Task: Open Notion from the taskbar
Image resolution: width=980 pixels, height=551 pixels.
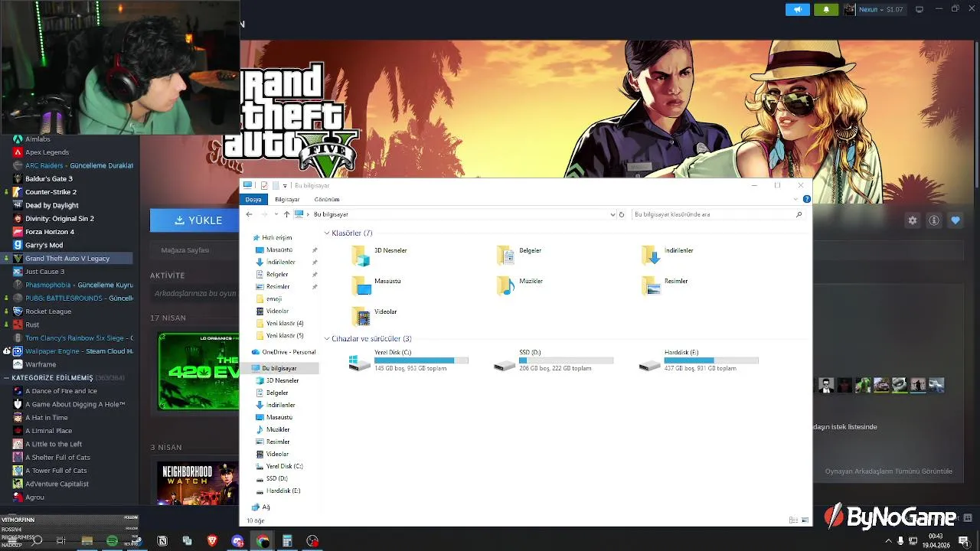Action: coord(162,541)
